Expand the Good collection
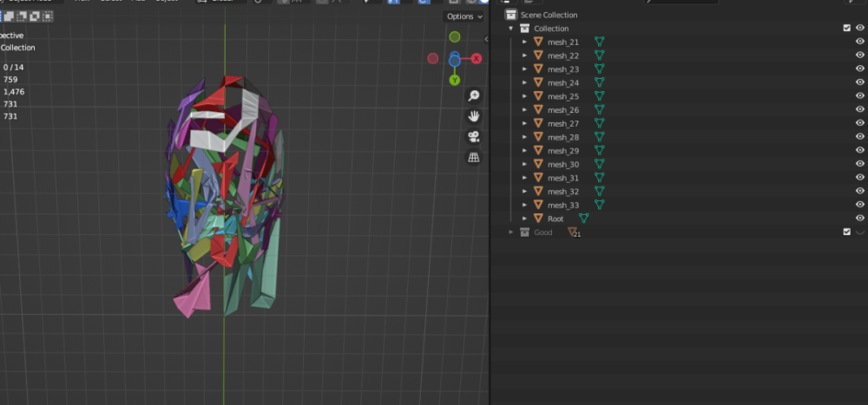Screen dimensions: 868x405 point(511,232)
